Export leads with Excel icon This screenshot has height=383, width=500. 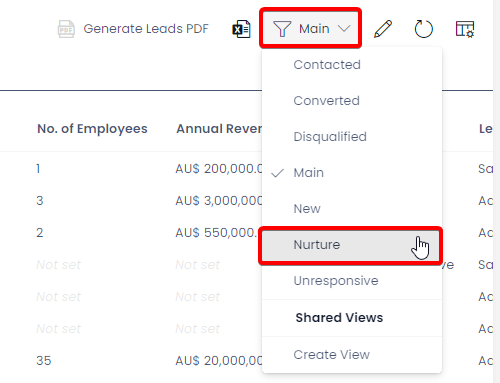pos(241,29)
